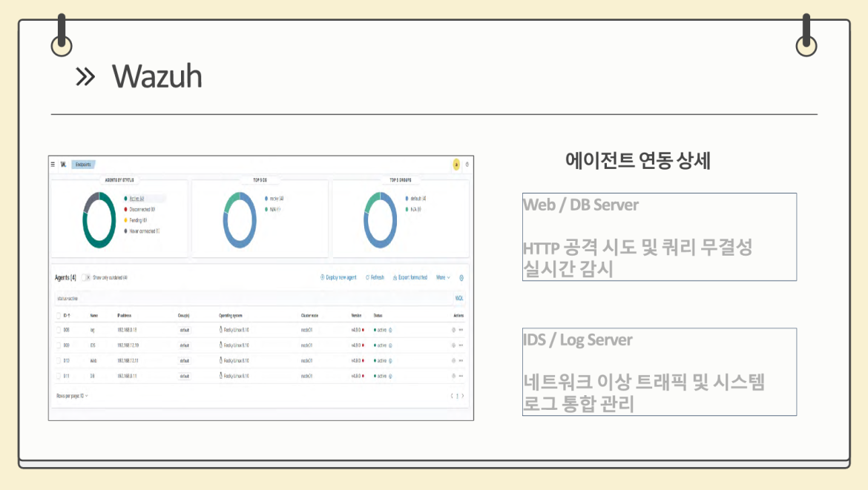
Task: Click status info icon for agent 008
Action: point(390,330)
